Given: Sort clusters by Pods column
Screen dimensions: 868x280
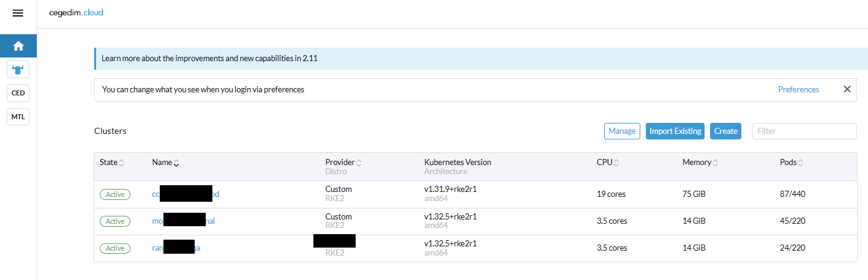Looking at the screenshot, I should 791,163.
